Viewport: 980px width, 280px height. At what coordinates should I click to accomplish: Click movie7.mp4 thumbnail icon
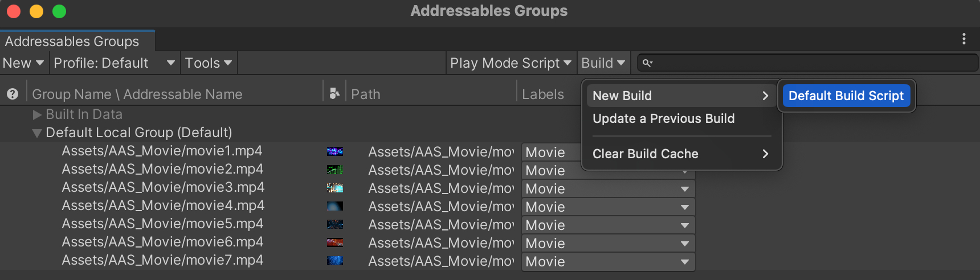pos(335,261)
